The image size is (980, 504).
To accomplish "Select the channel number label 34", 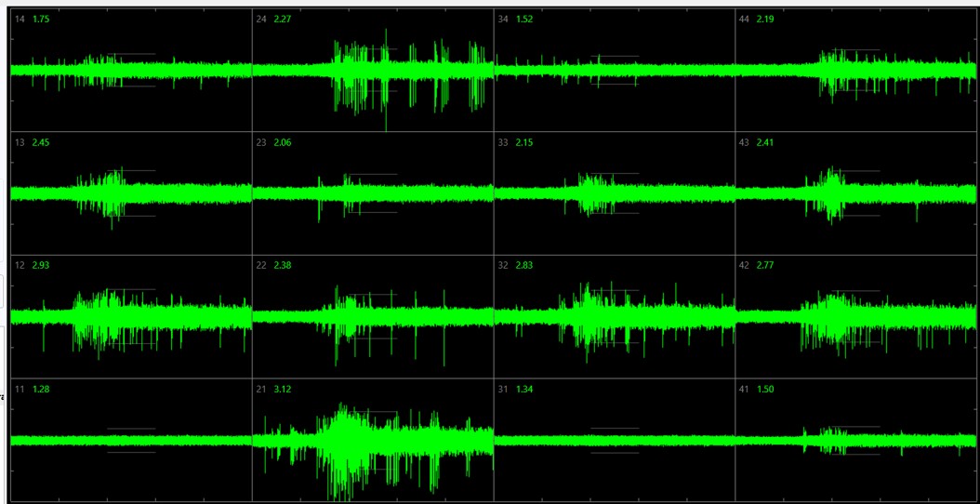I will tap(503, 20).
